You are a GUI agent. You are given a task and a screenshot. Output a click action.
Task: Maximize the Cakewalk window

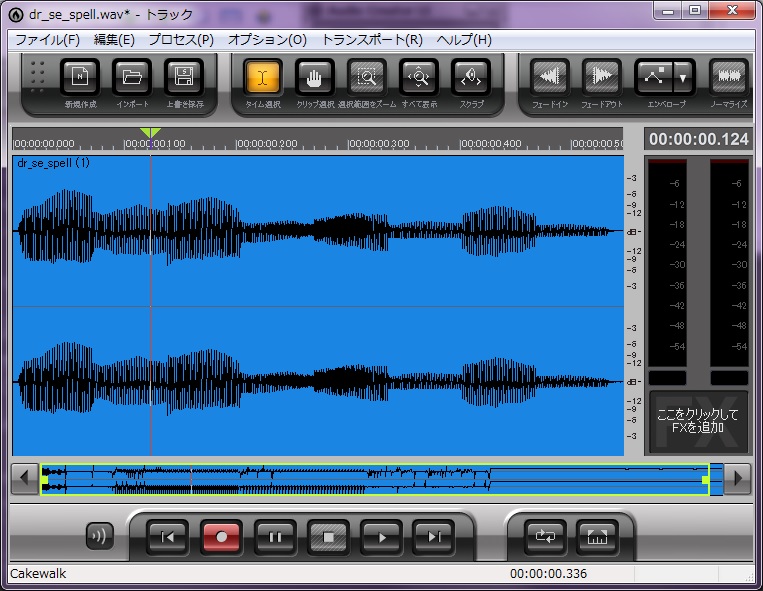point(695,11)
